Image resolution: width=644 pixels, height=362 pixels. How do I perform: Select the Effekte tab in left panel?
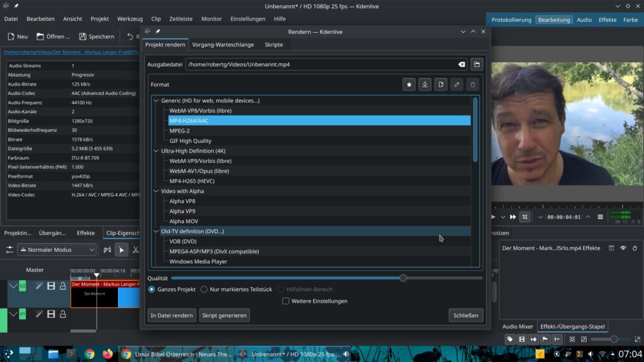[86, 233]
